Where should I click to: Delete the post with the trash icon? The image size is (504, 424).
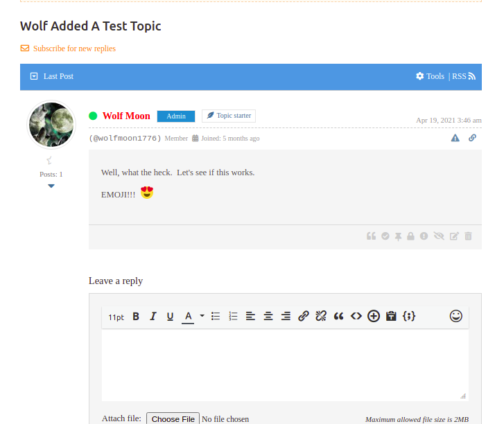[x=469, y=236]
